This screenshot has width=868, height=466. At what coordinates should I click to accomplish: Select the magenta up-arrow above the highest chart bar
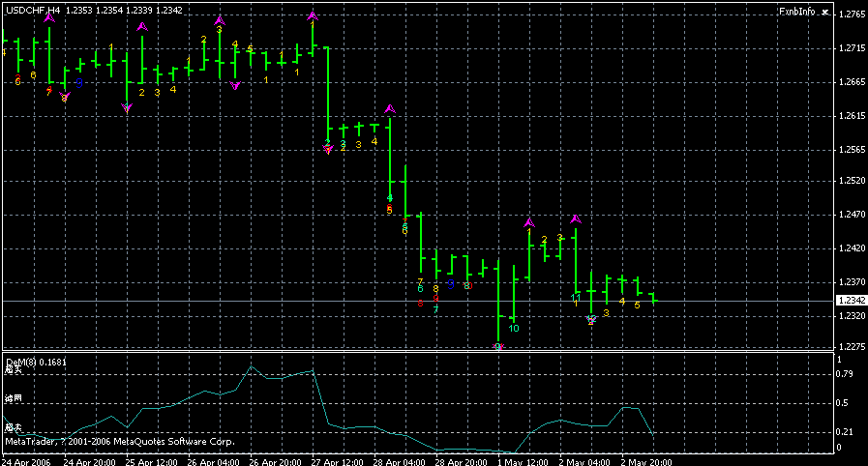(x=313, y=16)
